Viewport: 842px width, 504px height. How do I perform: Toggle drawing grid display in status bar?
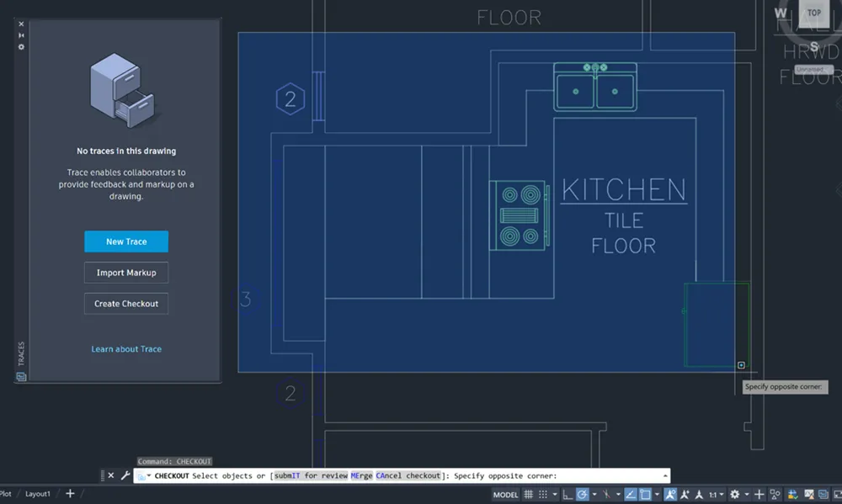point(529,495)
